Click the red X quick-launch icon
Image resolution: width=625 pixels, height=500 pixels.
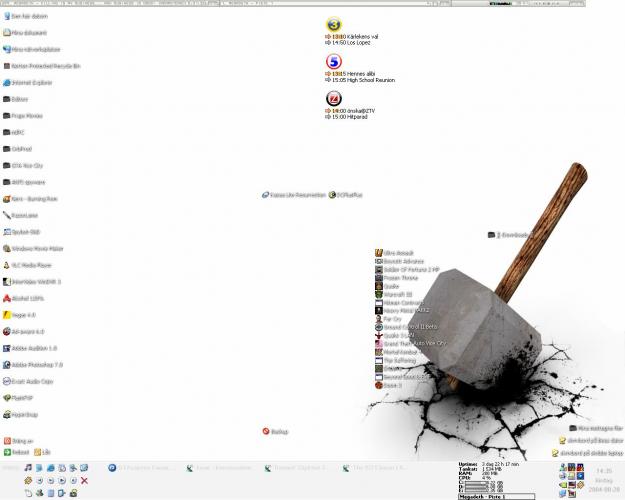pos(84,481)
